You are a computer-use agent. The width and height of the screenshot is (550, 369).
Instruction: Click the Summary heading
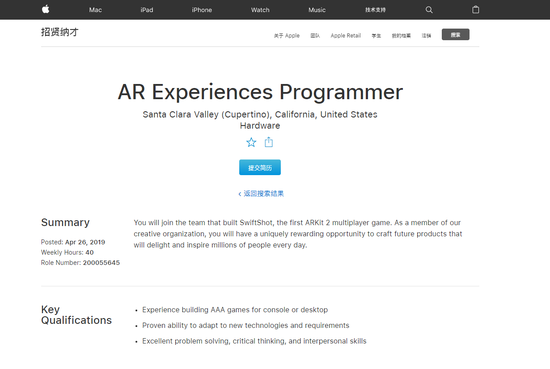point(65,222)
